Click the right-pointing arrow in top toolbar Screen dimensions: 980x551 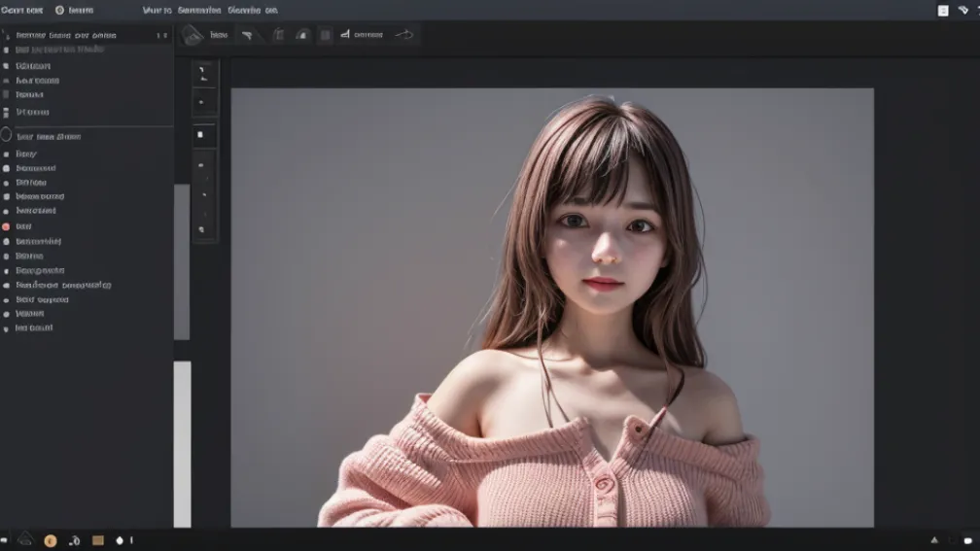pyautogui.click(x=404, y=34)
